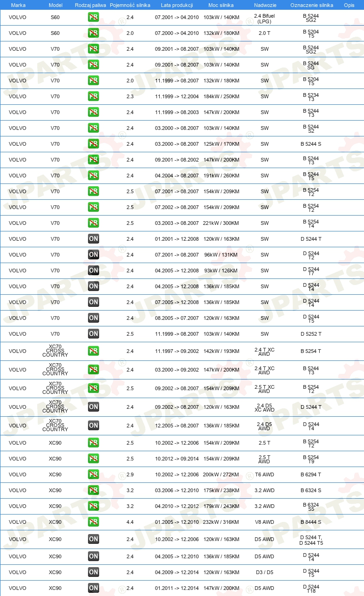Click 'XC70 CROSS COUNTRY' model in the 11.1997 row
This screenshot has width=364, height=596.
coord(55,351)
